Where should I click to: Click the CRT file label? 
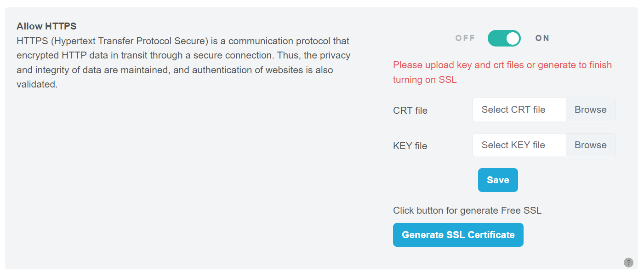[410, 111]
